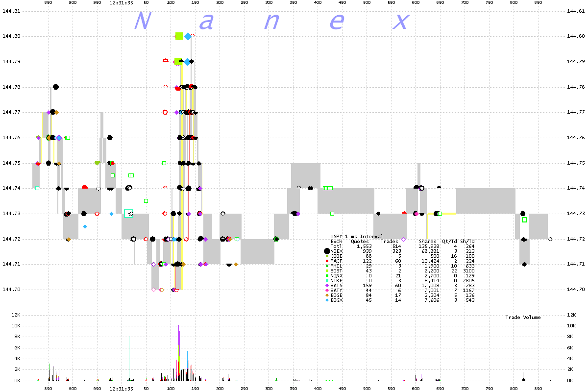Click the 'BATS' exchange name

pyautogui.click(x=337, y=286)
